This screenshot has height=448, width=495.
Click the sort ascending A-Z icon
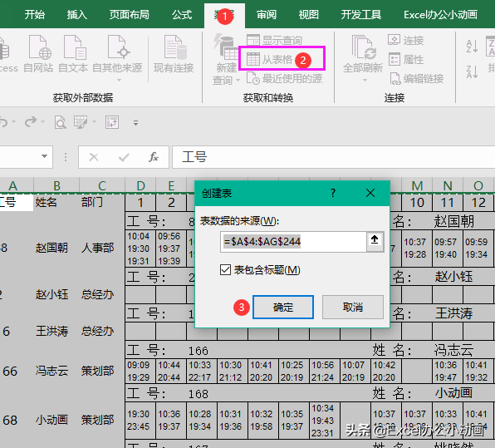tap(472, 46)
